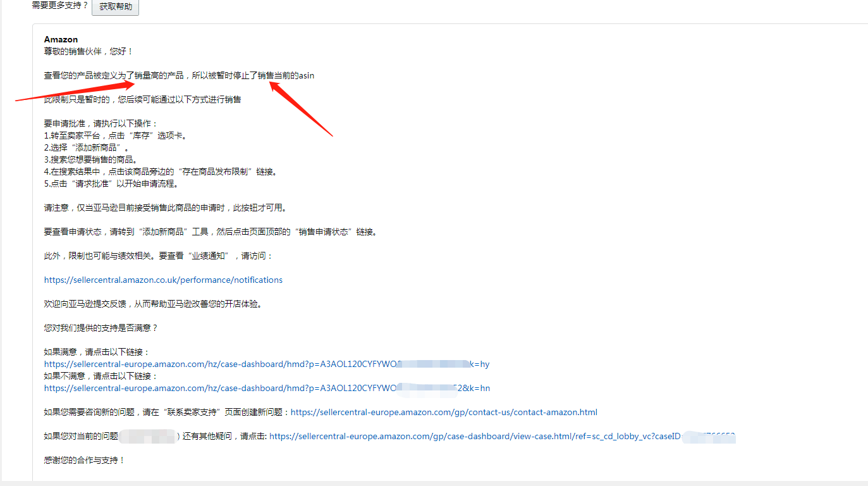Click the line 欢迎向亚马逊提交反馈

click(153, 304)
